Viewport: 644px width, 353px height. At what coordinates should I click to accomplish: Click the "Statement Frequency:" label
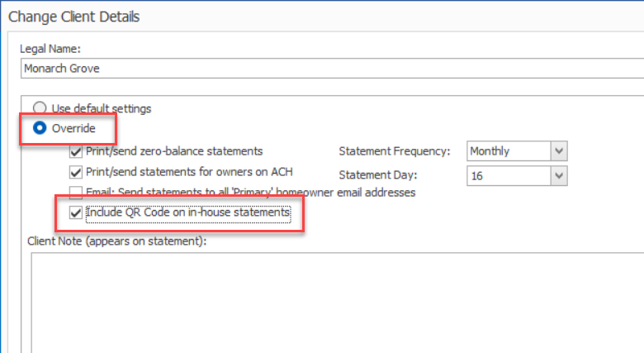395,151
